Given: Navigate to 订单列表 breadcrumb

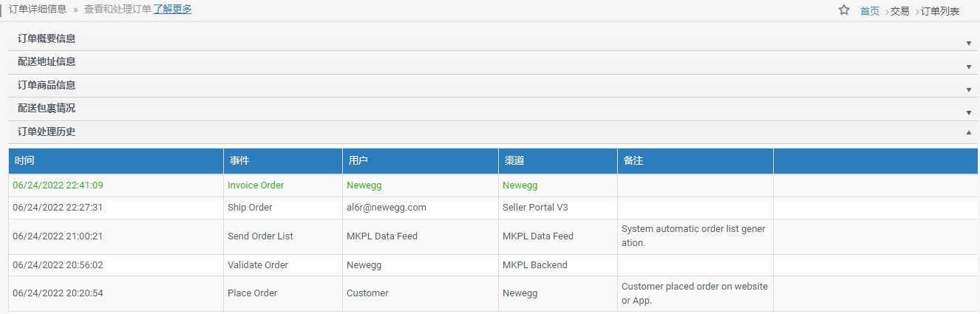Looking at the screenshot, I should pyautogui.click(x=940, y=11).
